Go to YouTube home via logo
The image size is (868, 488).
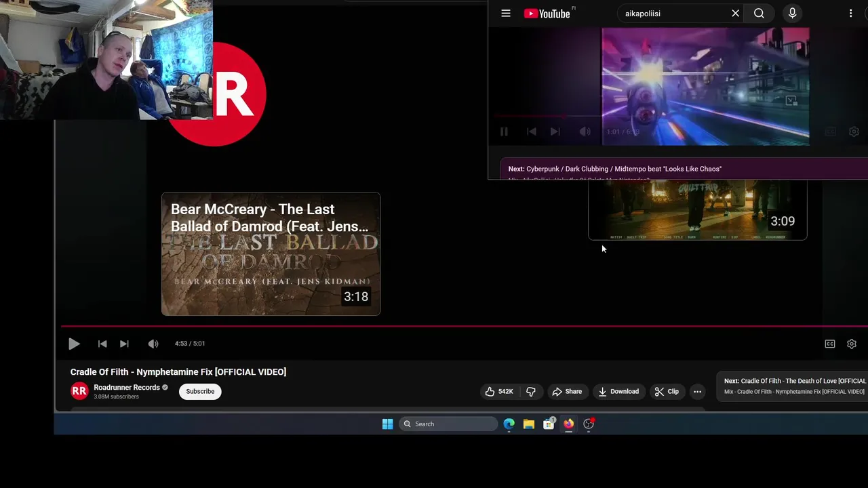coord(547,14)
